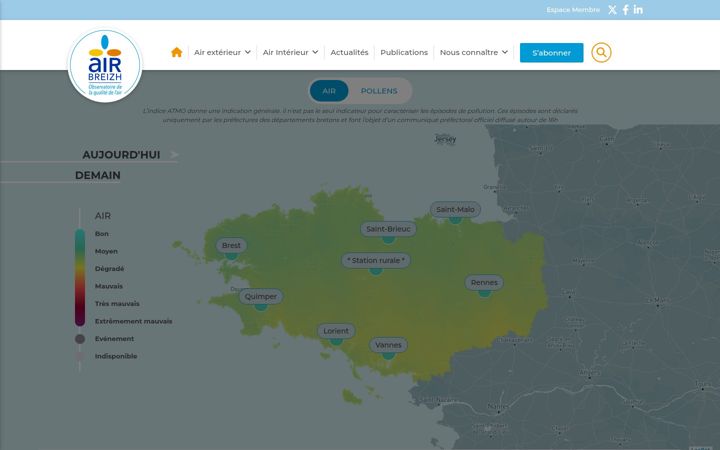Switch map to POLLENS mode
The width and height of the screenshot is (720, 450).
[x=379, y=91]
